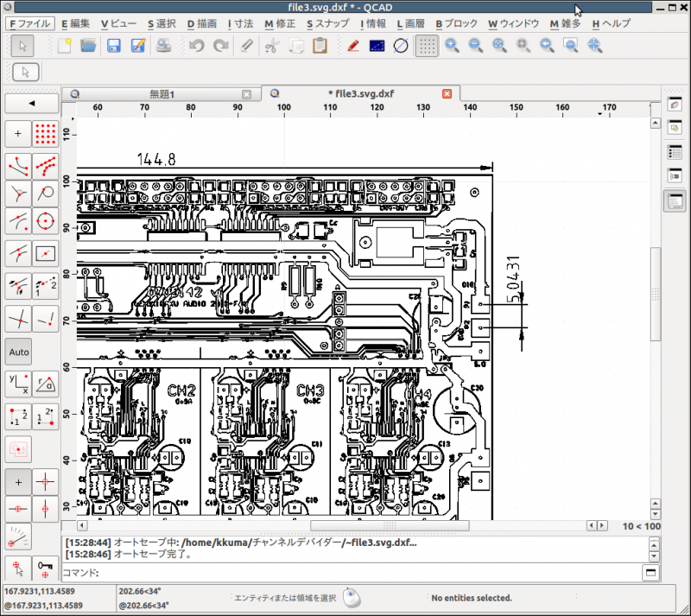This screenshot has height=616, width=691.
Task: Open the スナップ (Snap) menu
Action: (328, 23)
